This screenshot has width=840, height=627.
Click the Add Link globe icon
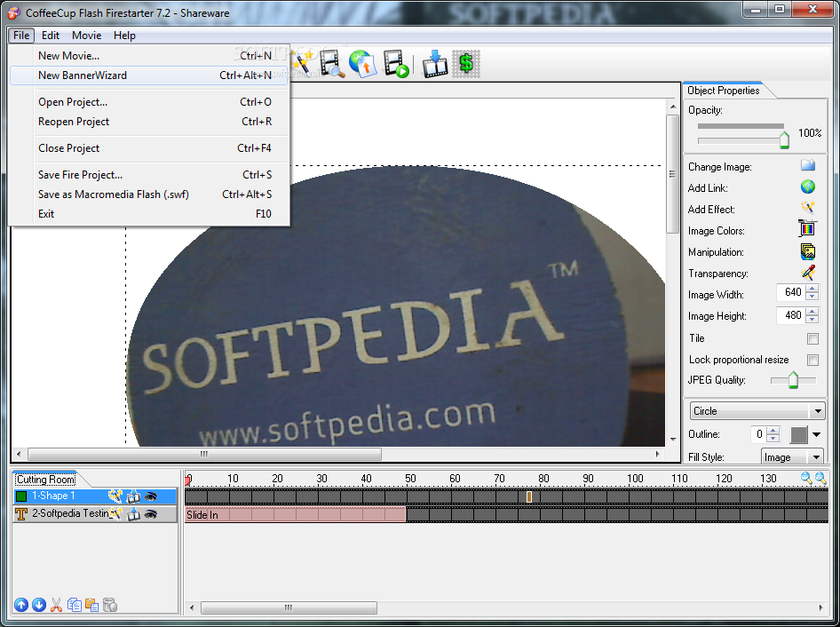(808, 187)
